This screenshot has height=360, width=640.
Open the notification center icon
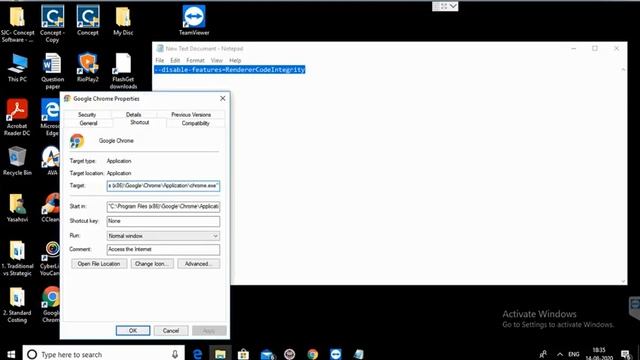click(626, 354)
